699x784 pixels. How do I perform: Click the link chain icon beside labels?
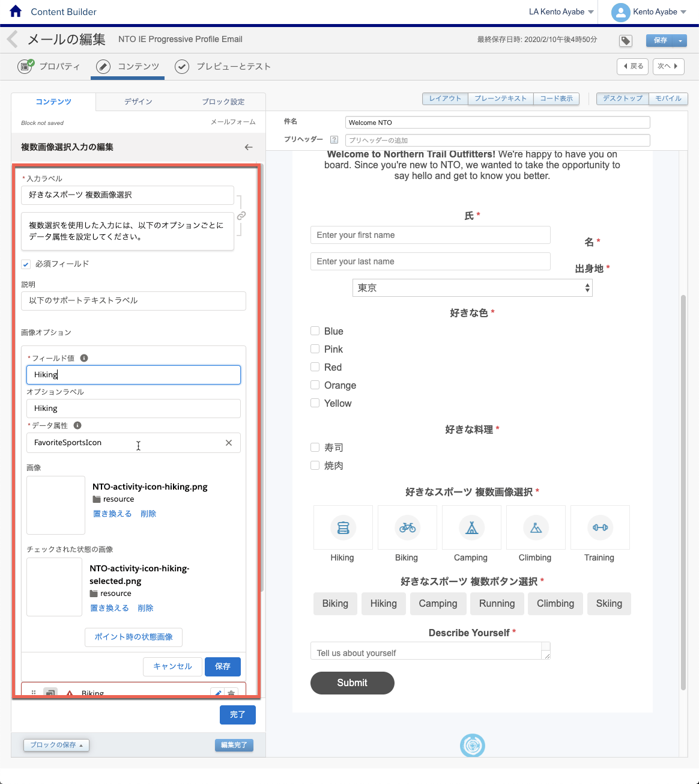(x=241, y=216)
